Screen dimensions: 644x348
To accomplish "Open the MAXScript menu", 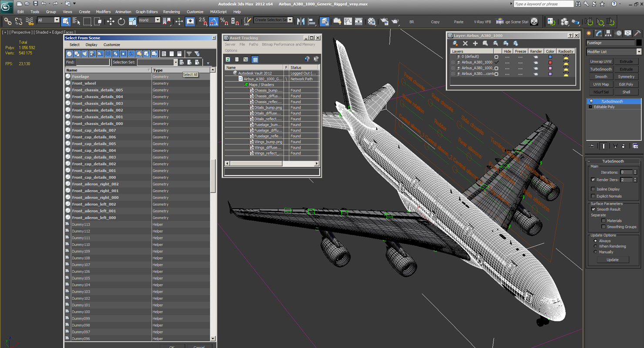I will (218, 12).
